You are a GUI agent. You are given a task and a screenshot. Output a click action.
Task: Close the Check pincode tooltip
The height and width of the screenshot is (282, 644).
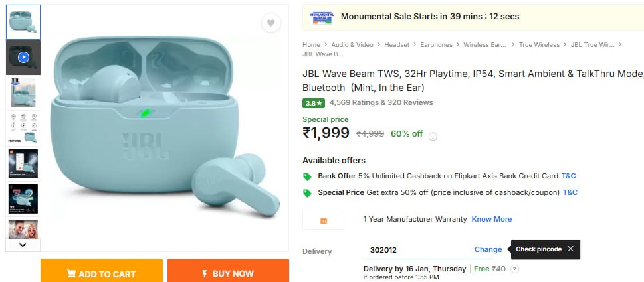tap(570, 249)
